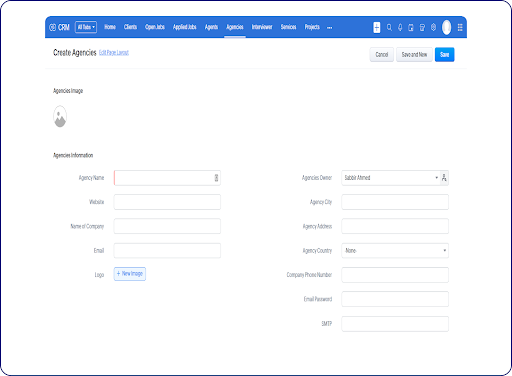Image resolution: width=512 pixels, height=376 pixels.
Task: Open the apps grid icon
Action: [460, 27]
